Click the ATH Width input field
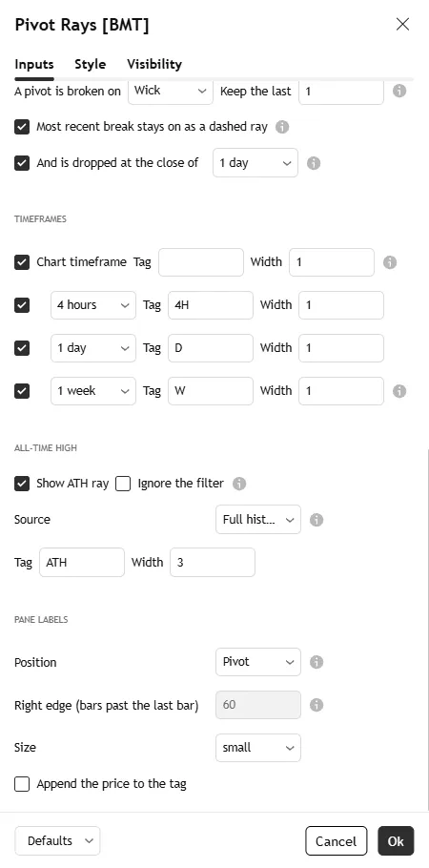The width and height of the screenshot is (429, 868). [213, 563]
